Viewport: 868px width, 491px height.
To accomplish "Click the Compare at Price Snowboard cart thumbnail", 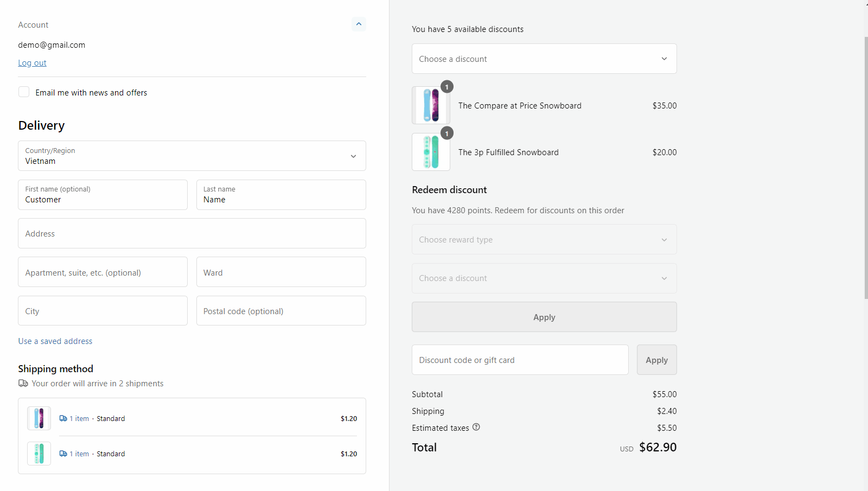I will coord(431,105).
